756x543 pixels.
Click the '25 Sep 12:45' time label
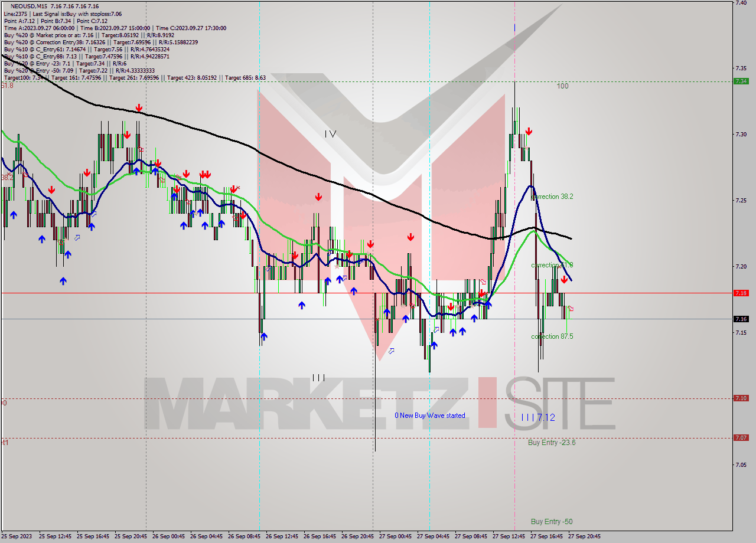[x=56, y=537]
